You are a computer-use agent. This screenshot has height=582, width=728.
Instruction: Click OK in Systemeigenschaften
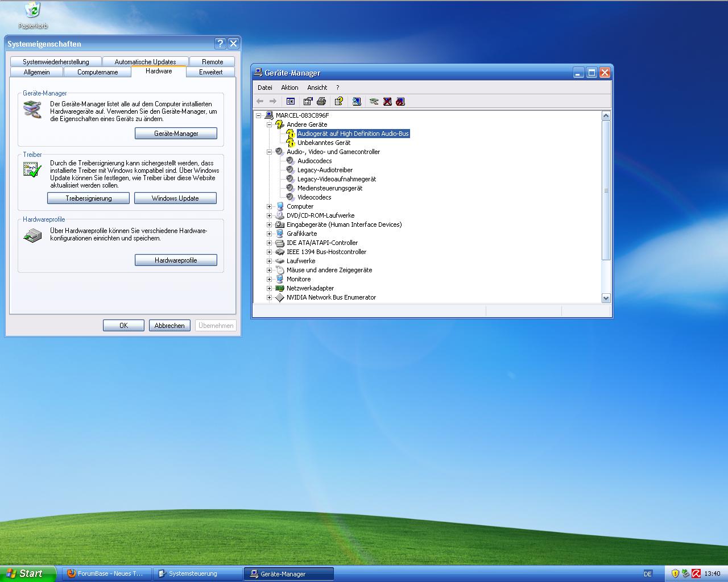coord(123,326)
